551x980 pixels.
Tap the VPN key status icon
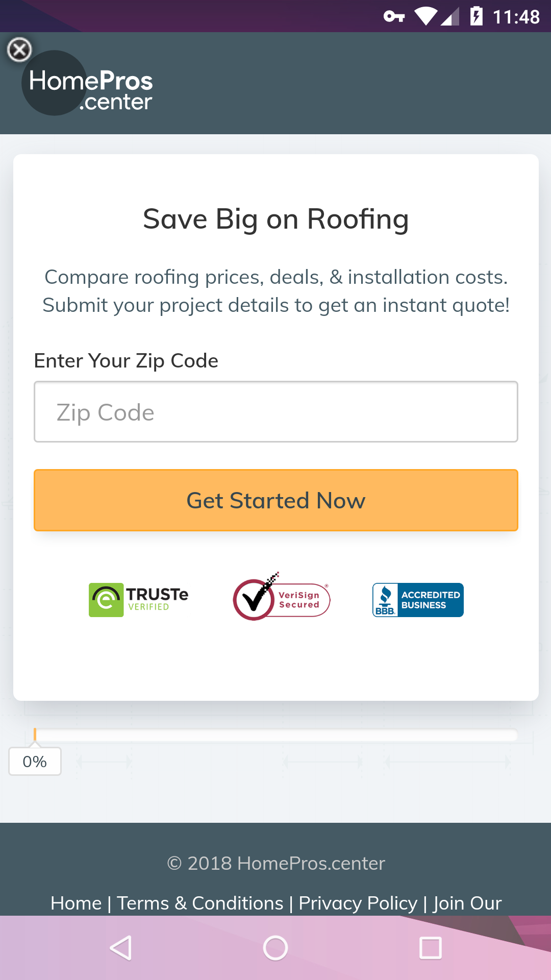(394, 17)
